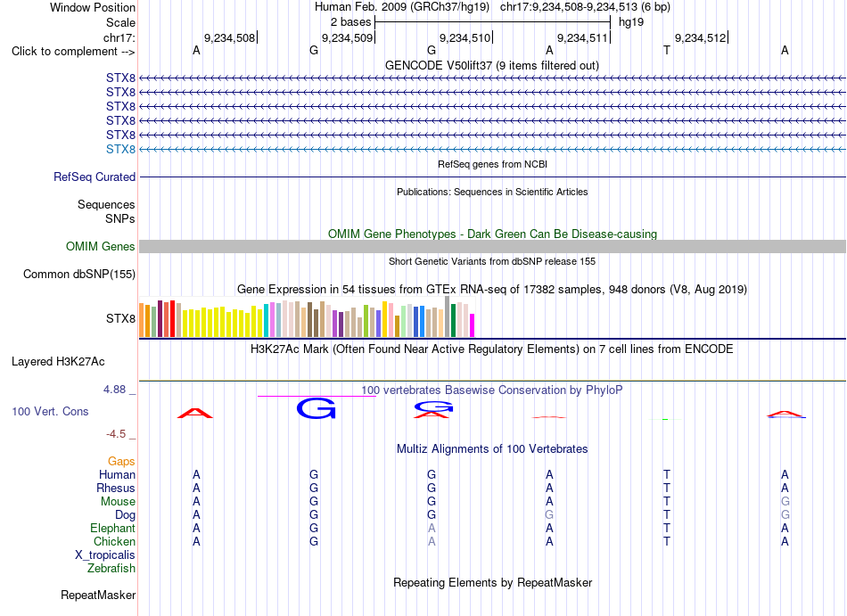Viewport: 847px width, 616px height.
Task: Select the 'Dog' species row label
Action: coord(125,515)
